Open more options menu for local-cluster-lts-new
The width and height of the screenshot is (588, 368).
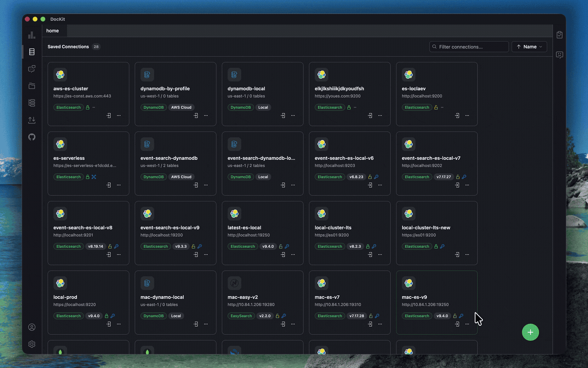(467, 254)
